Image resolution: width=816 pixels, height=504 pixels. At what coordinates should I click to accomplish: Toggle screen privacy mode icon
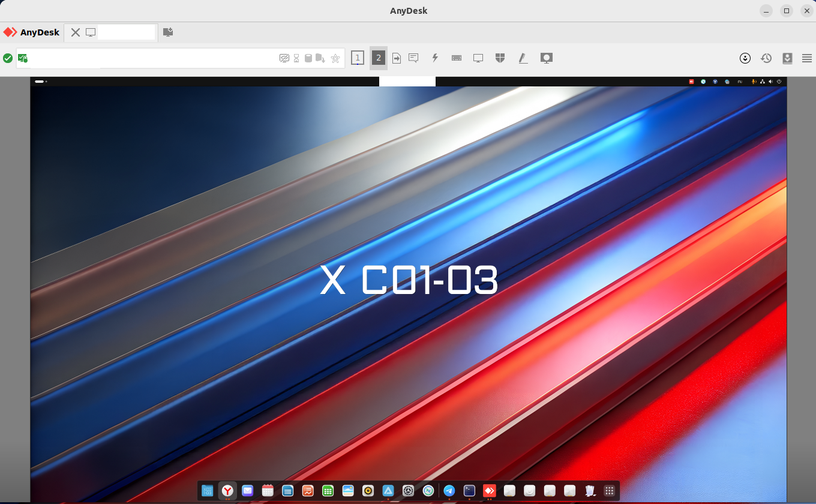click(x=284, y=58)
